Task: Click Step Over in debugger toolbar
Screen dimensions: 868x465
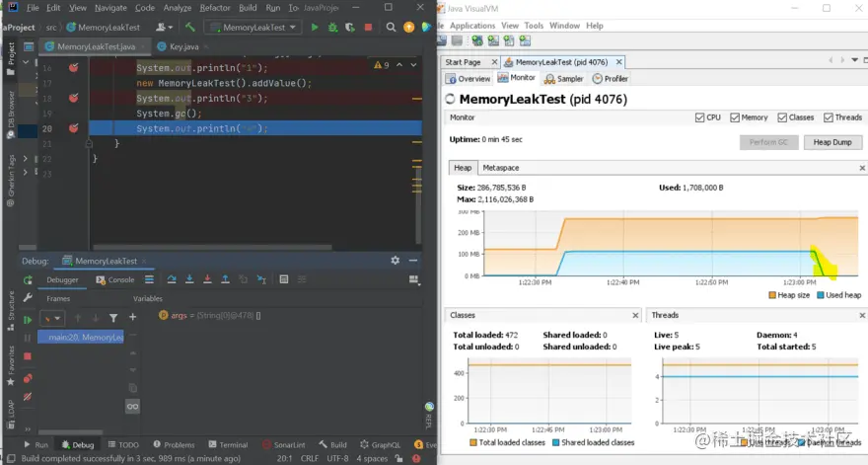Action: (172, 279)
